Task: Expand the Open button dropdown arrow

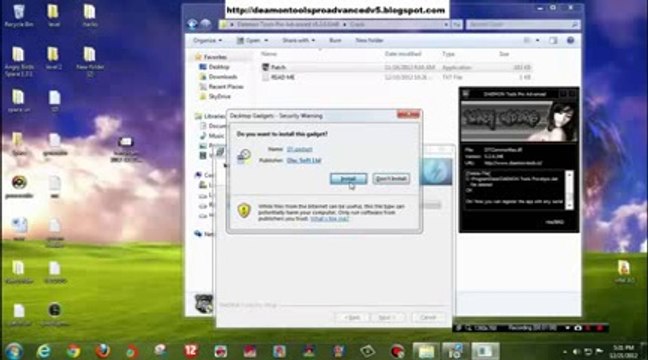Action: tap(266, 41)
